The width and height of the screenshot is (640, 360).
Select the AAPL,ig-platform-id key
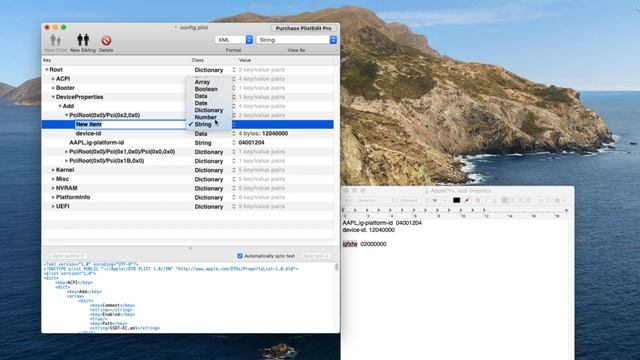tap(96, 142)
